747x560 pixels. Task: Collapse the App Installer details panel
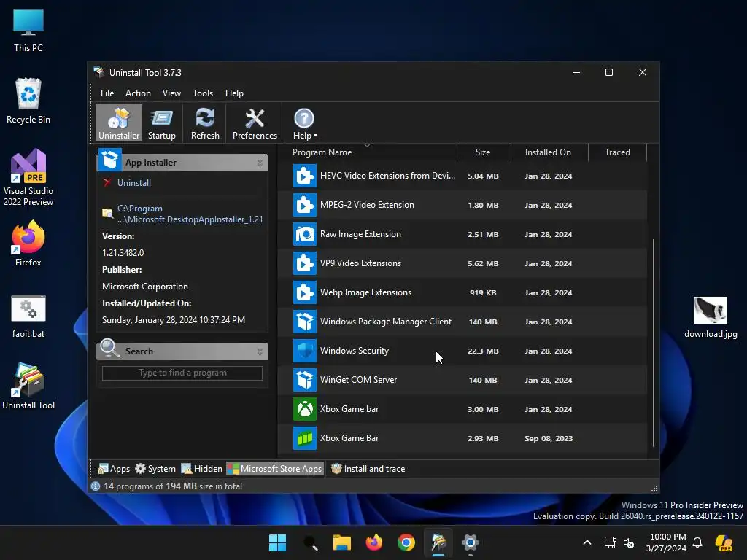(x=260, y=163)
